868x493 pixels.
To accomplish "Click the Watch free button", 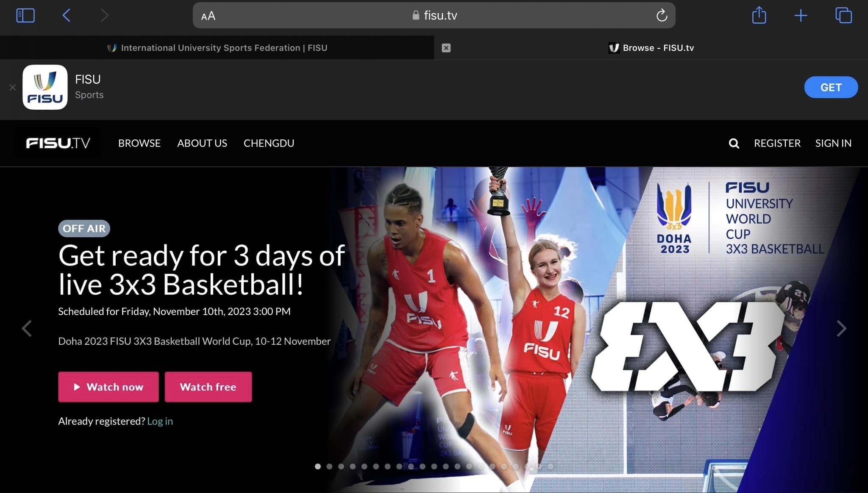I will click(208, 387).
